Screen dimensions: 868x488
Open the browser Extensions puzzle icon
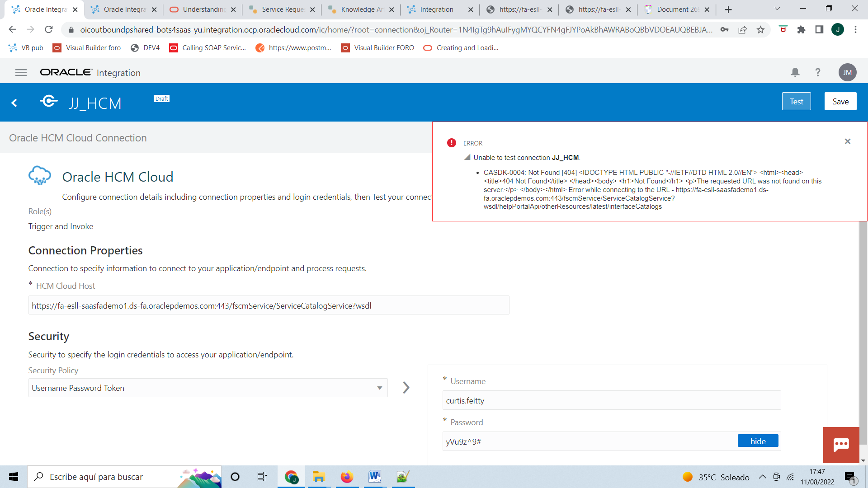tap(801, 30)
